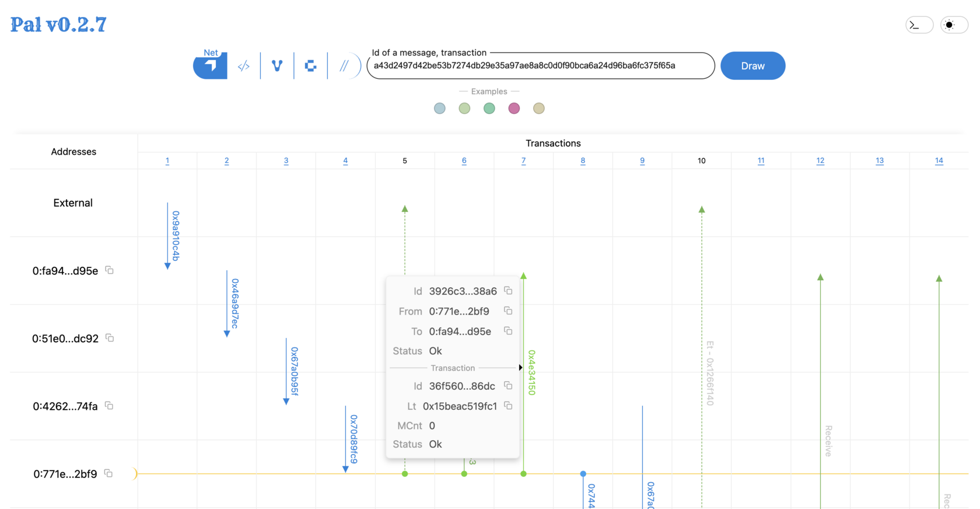Viewport: 980px width, 509px height.
Task: Open the console terminal toggle
Action: coord(919,25)
